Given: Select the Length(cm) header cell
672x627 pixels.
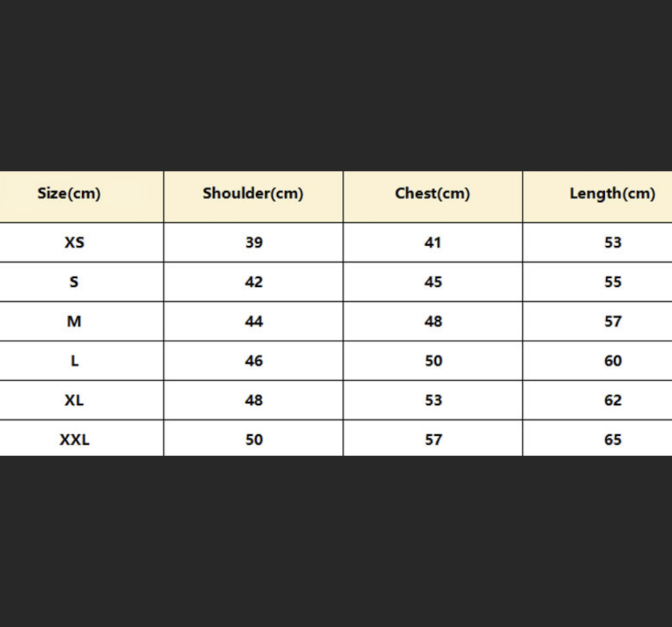Looking at the screenshot, I should [612, 194].
